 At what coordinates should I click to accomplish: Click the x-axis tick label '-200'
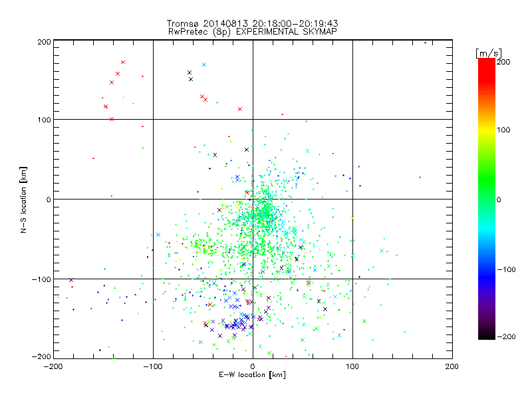click(53, 366)
